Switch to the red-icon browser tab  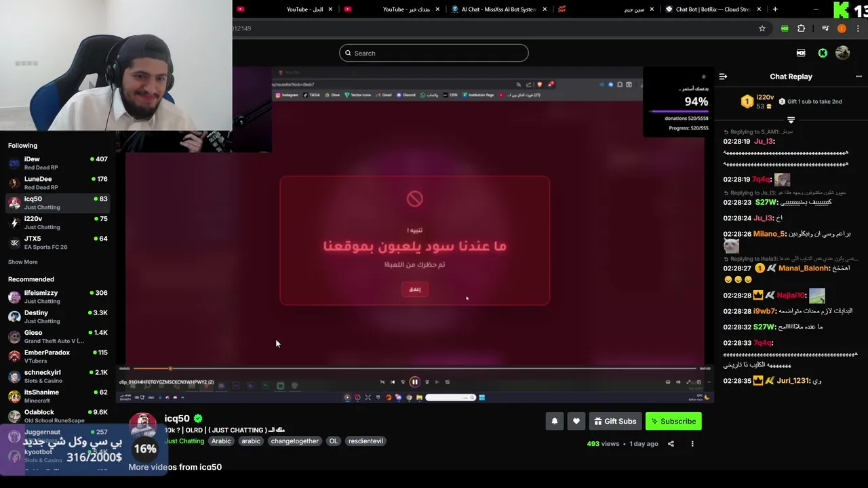(606, 9)
